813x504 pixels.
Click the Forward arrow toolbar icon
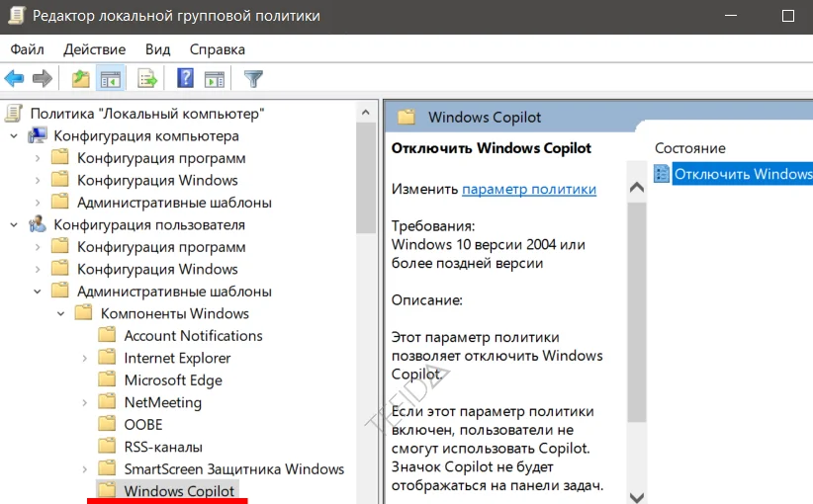pyautogui.click(x=42, y=79)
